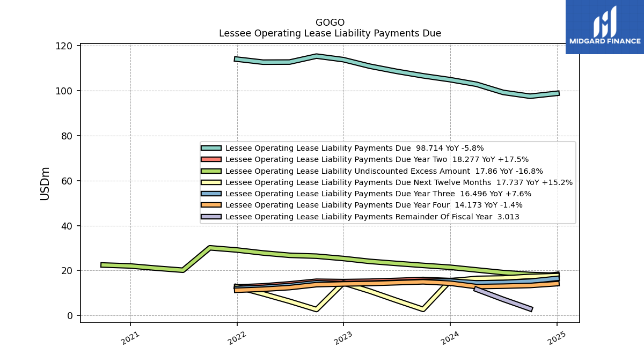This screenshot has height=362, width=644.
Task: Click the 2023 x-axis tick label
Action: pos(343,338)
